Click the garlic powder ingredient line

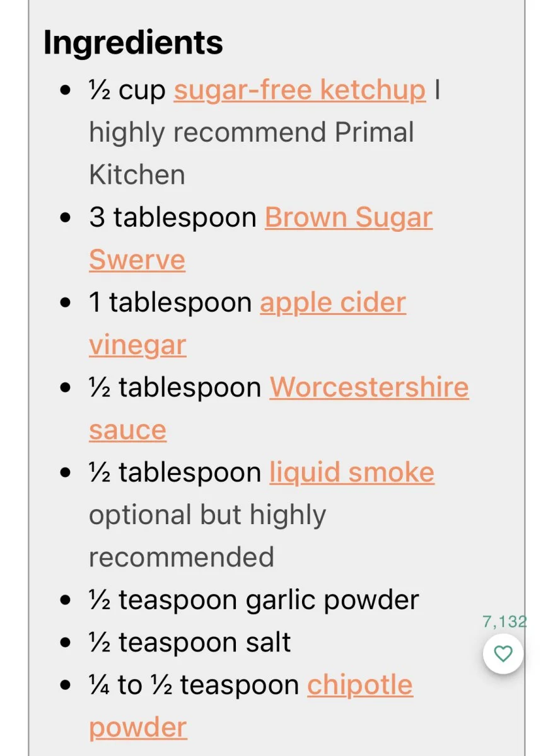click(254, 601)
